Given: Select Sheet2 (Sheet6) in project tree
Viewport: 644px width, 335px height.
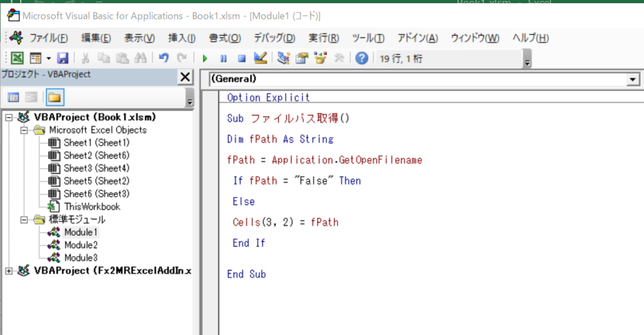Looking at the screenshot, I should [x=96, y=156].
